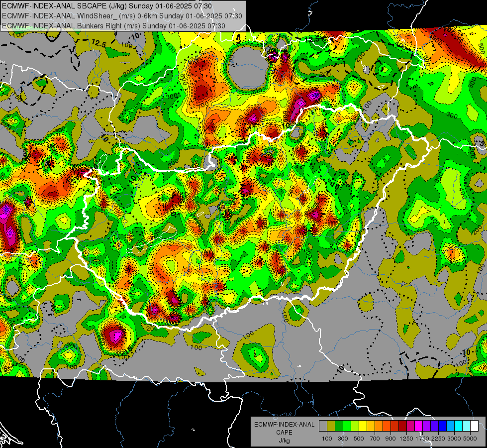The height and width of the screenshot is (448, 487).
Task: Pick the purple swatch after legend label 1750
Action: pyautogui.click(x=426, y=426)
